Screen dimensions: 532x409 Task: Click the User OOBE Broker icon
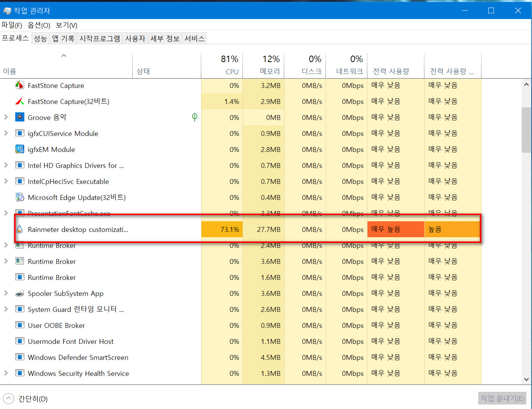pyautogui.click(x=19, y=325)
